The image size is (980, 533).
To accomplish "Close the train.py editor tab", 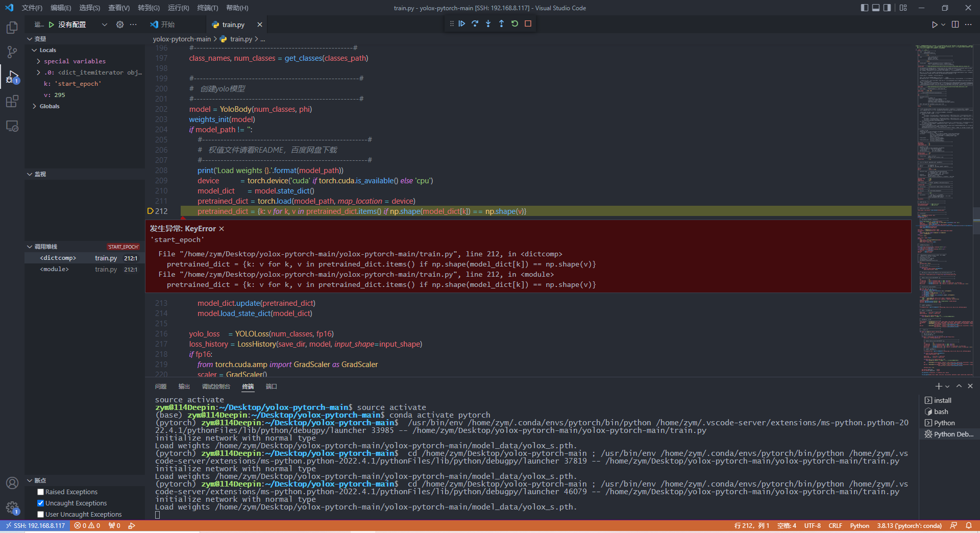I will click(x=260, y=25).
